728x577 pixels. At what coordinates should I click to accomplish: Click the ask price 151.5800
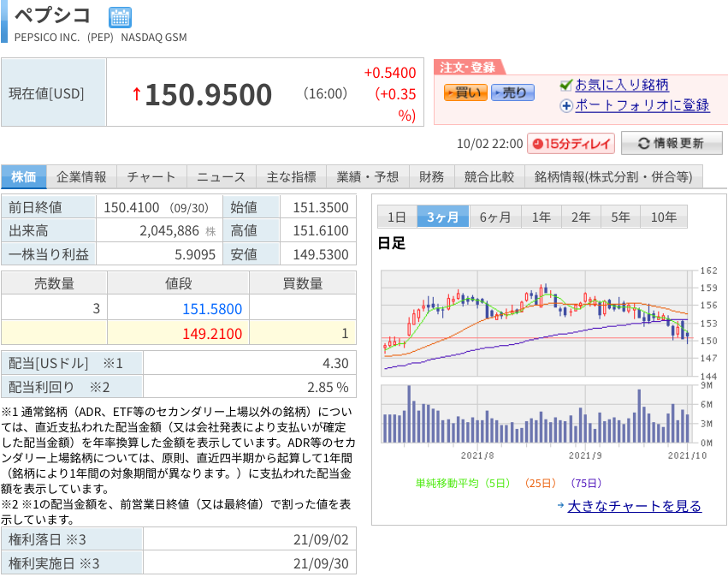(212, 309)
